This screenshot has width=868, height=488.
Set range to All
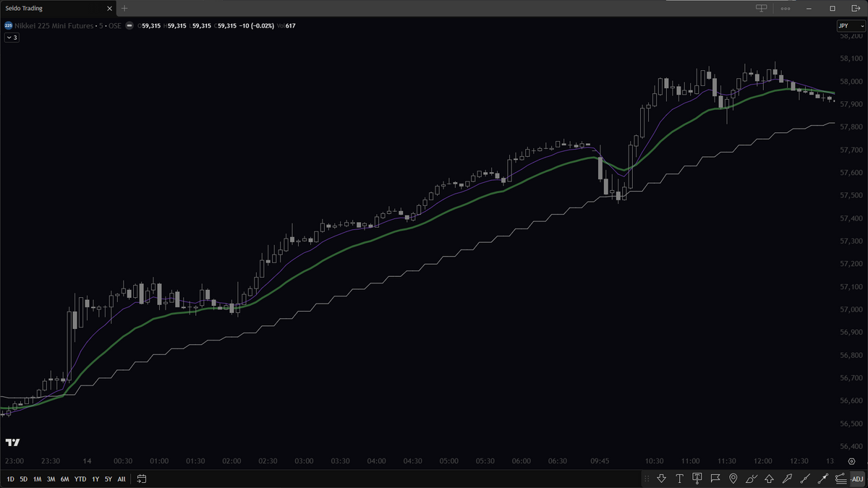[x=121, y=479]
